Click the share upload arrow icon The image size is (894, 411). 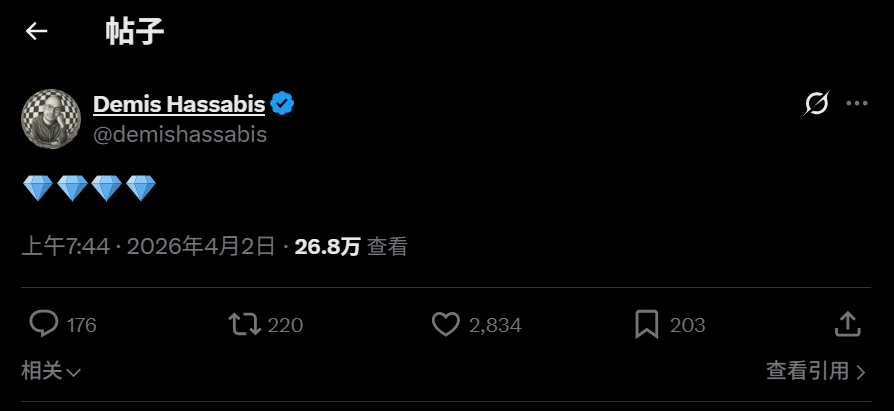tap(847, 324)
